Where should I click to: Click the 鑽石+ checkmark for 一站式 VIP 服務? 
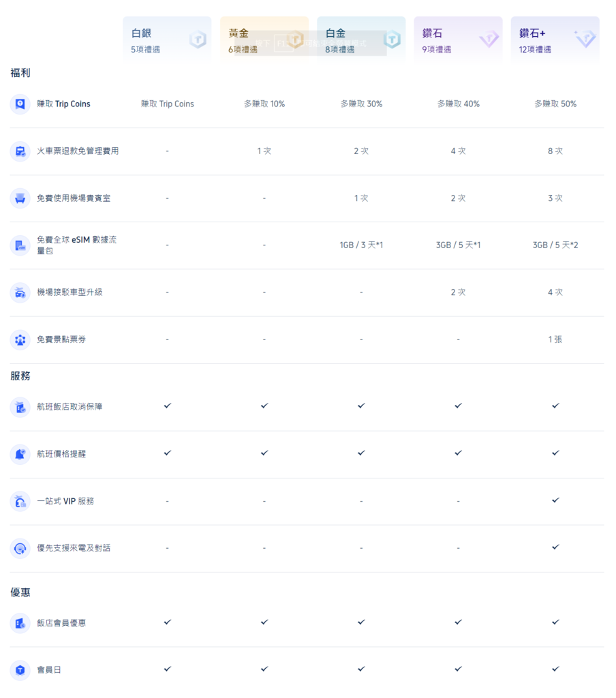click(x=555, y=500)
